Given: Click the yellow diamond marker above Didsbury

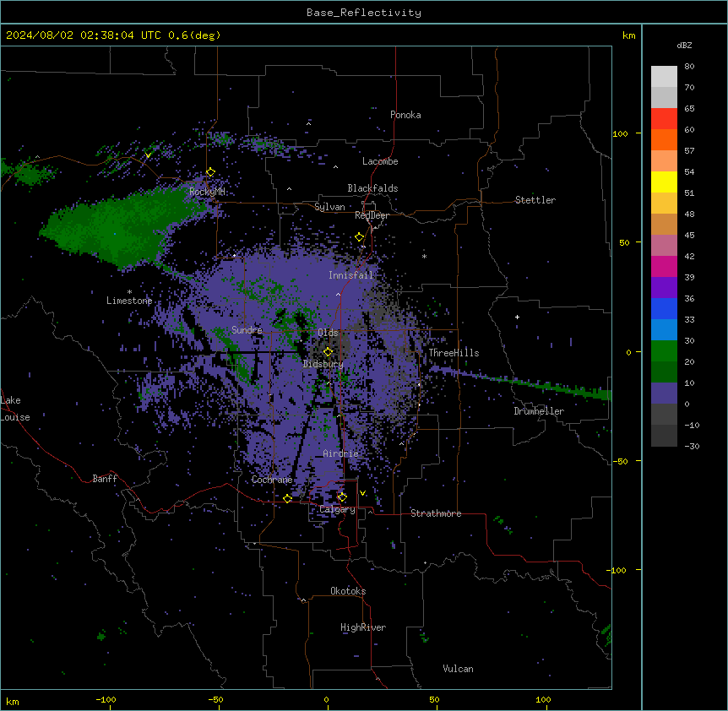Looking at the screenshot, I should pyautogui.click(x=328, y=352).
